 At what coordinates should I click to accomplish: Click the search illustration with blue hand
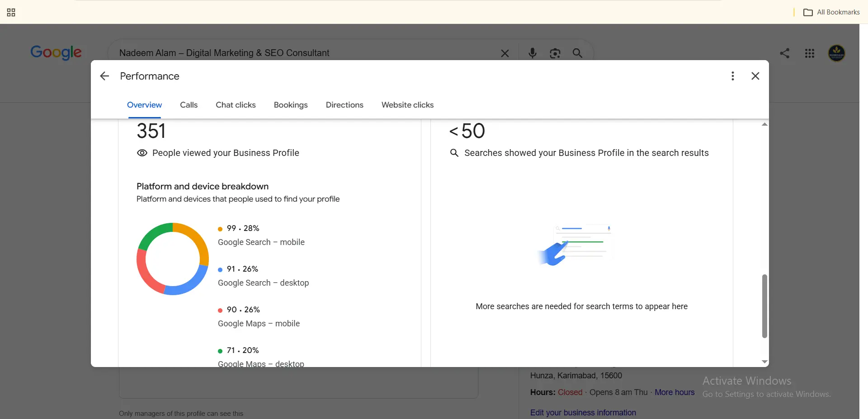point(575,245)
